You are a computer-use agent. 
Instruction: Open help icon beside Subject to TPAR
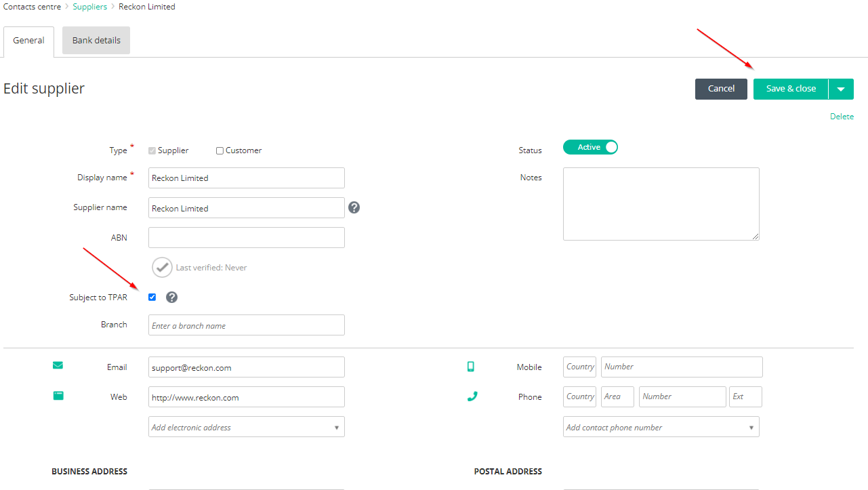pyautogui.click(x=172, y=297)
